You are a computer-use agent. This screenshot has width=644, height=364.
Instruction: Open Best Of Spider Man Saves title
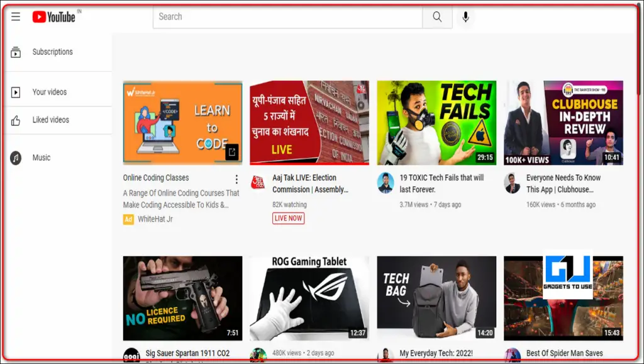pos(565,353)
